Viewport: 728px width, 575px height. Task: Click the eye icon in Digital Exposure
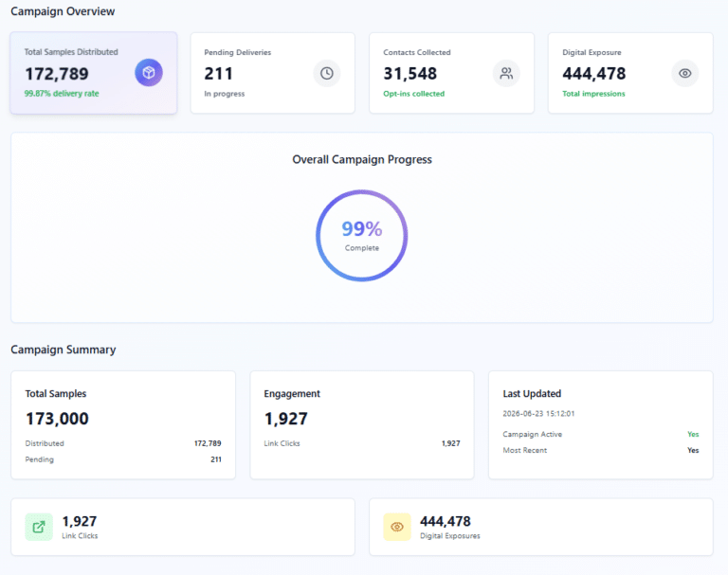(x=684, y=73)
